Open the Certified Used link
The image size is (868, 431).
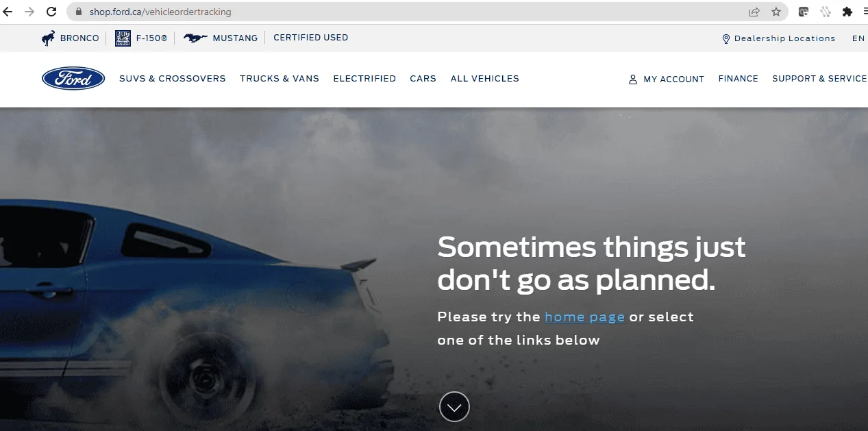pyautogui.click(x=311, y=38)
